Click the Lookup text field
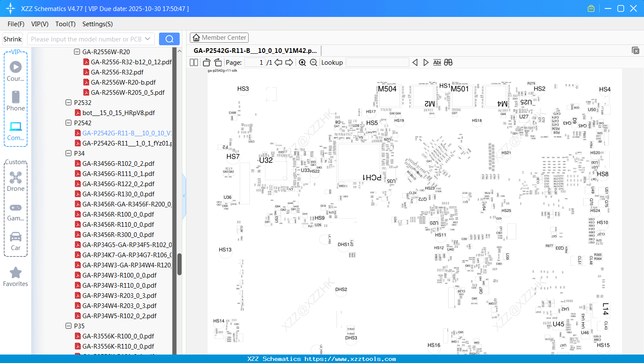The image size is (644, 363). tap(377, 62)
